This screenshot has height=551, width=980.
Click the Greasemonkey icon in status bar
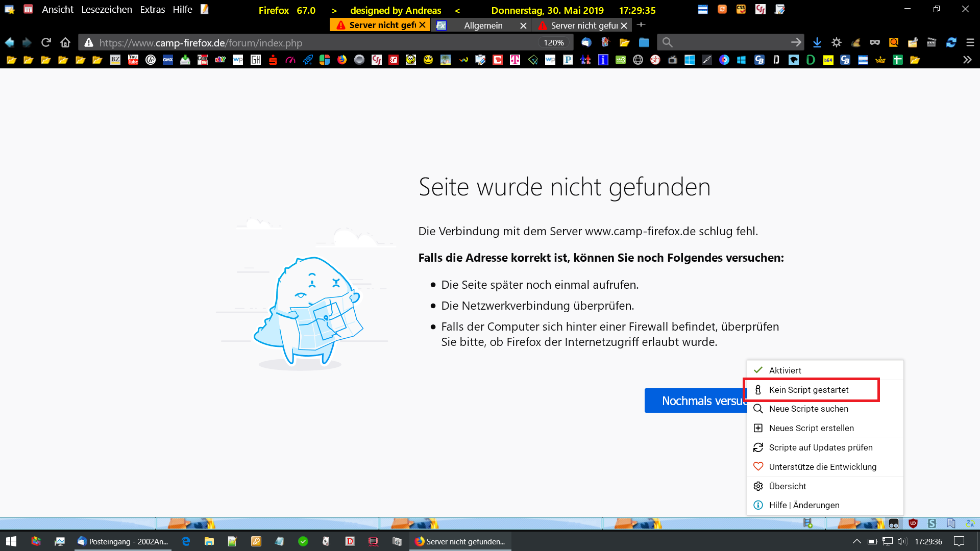tap(894, 523)
